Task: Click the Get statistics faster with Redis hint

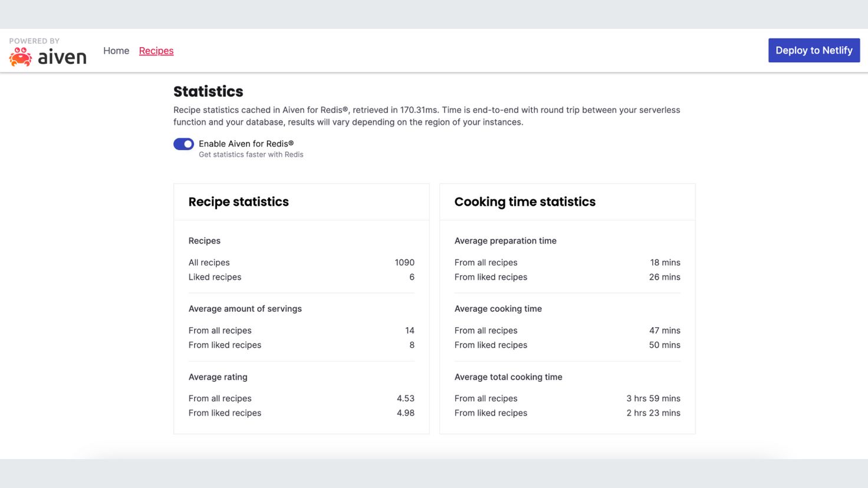Action: pos(251,154)
